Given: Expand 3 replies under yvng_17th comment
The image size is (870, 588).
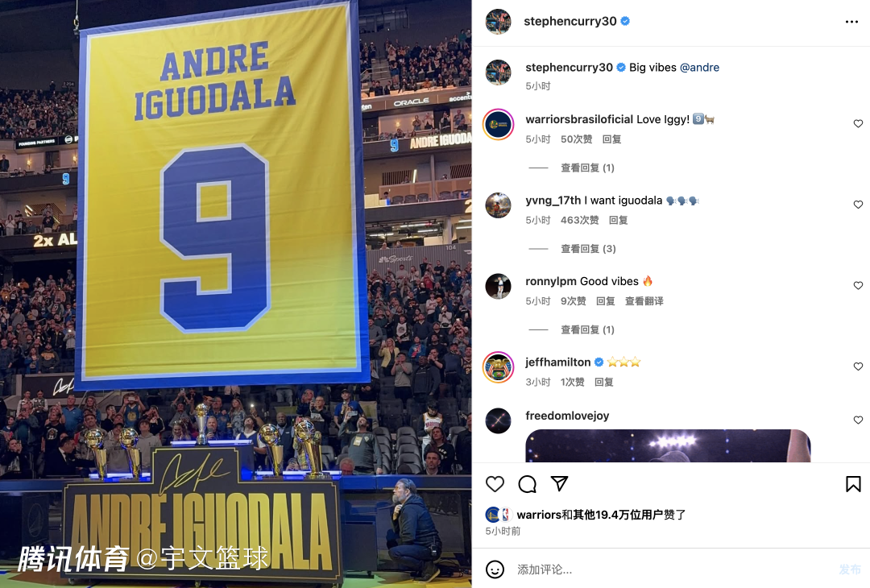Looking at the screenshot, I should (588, 249).
